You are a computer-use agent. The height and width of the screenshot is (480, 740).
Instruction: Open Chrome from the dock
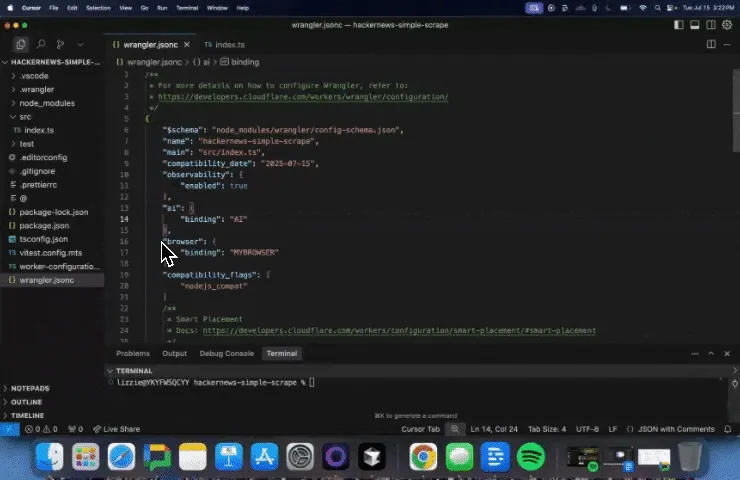coord(422,457)
